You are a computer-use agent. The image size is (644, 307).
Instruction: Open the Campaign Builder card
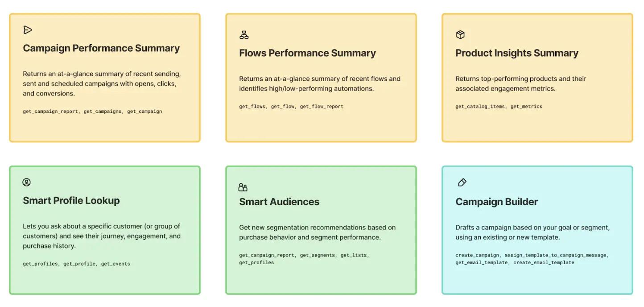(x=537, y=230)
